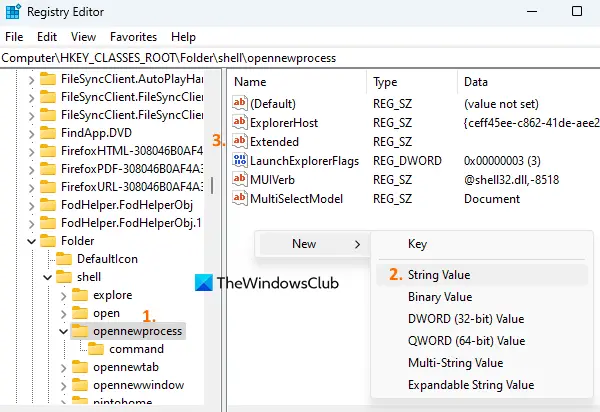The height and width of the screenshot is (412, 600).
Task: Click the Data column header
Action: (529, 82)
